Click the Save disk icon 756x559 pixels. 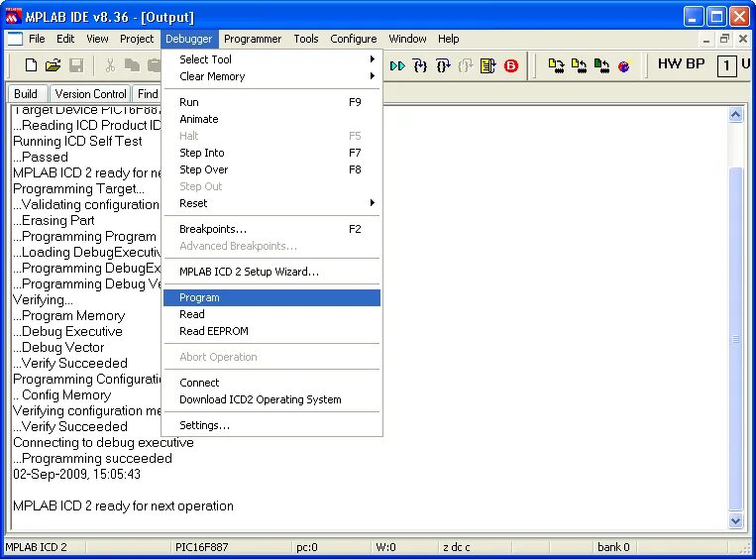click(x=76, y=65)
